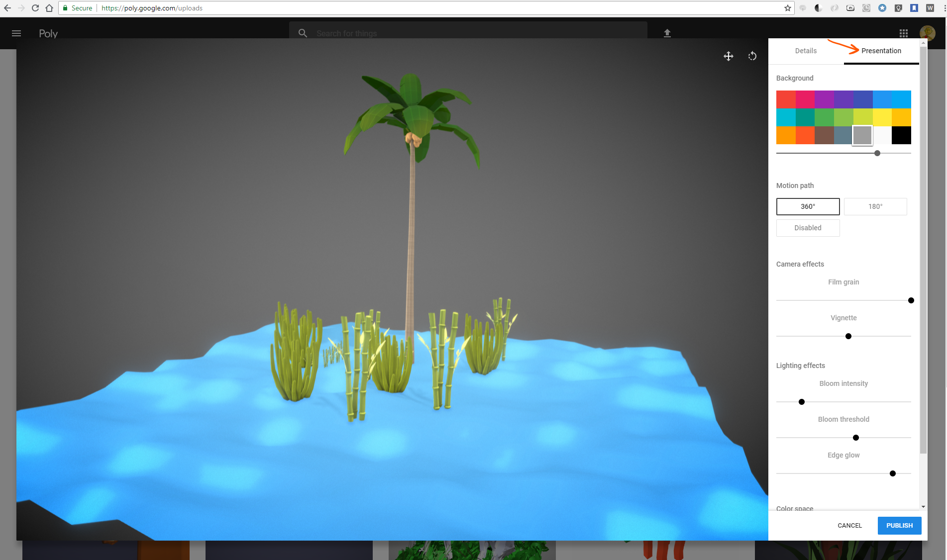Reload the current page
The image size is (947, 560).
pos(35,8)
